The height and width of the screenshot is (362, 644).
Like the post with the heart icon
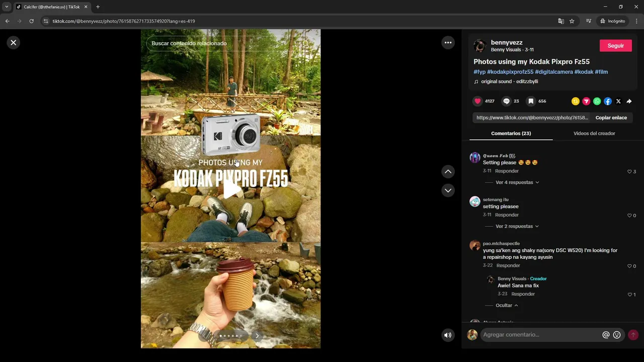click(x=477, y=101)
